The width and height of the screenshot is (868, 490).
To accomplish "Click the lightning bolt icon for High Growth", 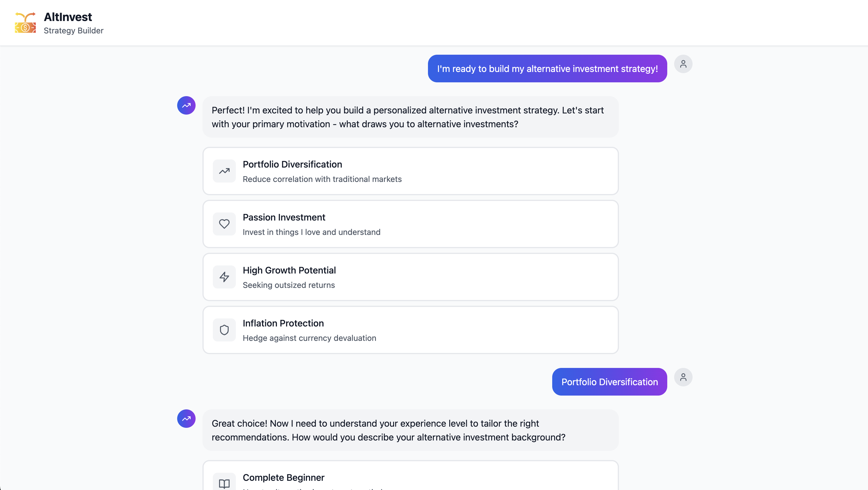I will (x=224, y=277).
